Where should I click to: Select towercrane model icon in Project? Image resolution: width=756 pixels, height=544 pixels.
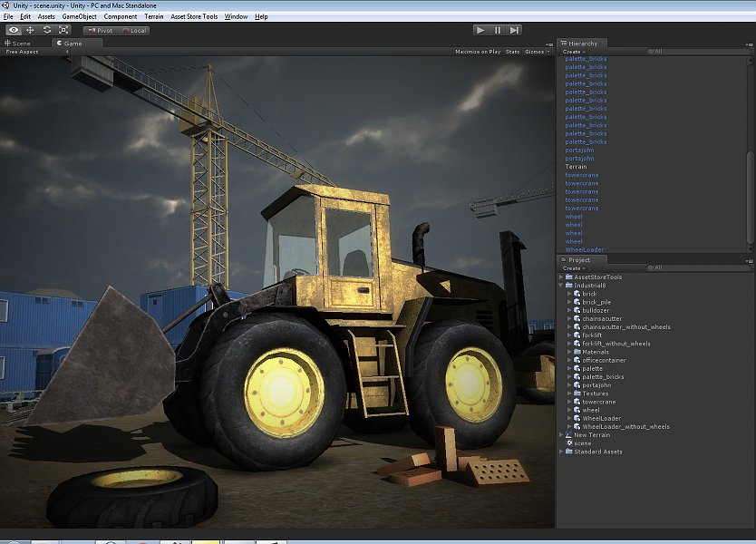click(577, 402)
